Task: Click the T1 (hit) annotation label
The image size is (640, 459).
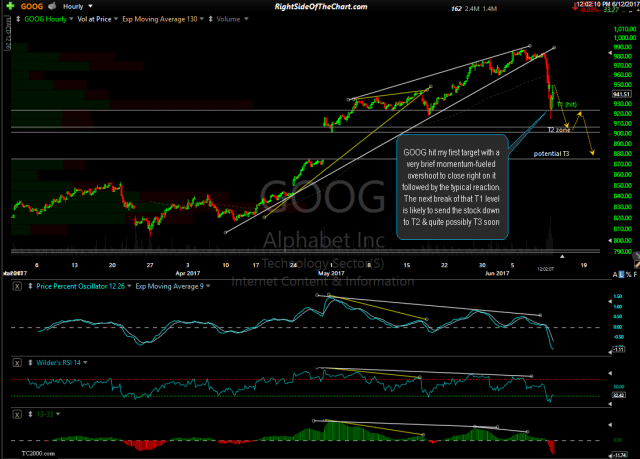Action: click(x=567, y=105)
